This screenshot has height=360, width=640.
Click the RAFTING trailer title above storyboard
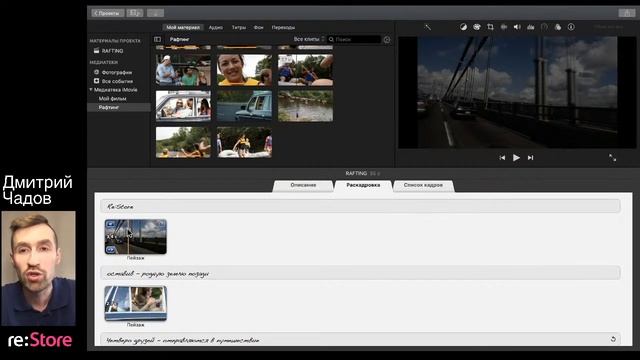[356, 173]
